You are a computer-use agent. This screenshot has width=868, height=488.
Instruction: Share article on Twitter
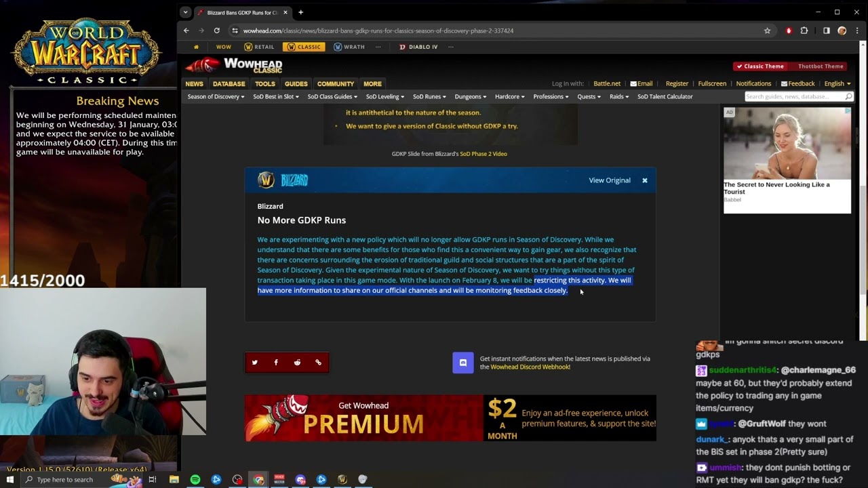tap(255, 363)
